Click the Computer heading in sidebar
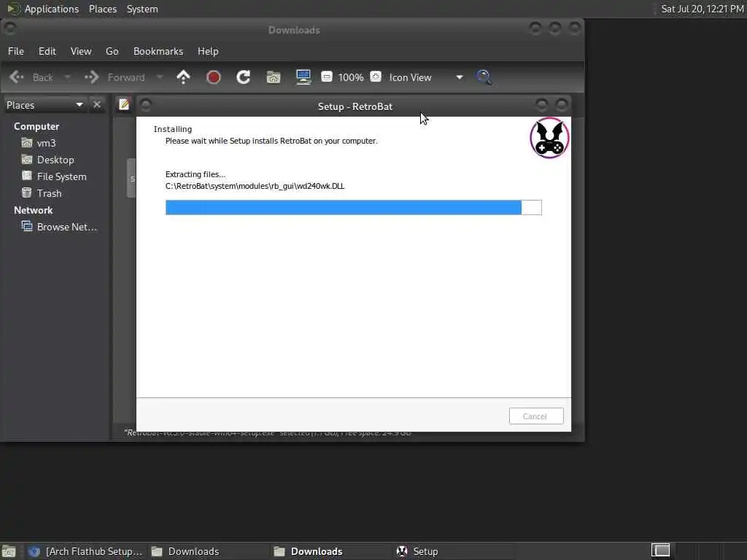Viewport: 747px width, 560px height. 36,126
